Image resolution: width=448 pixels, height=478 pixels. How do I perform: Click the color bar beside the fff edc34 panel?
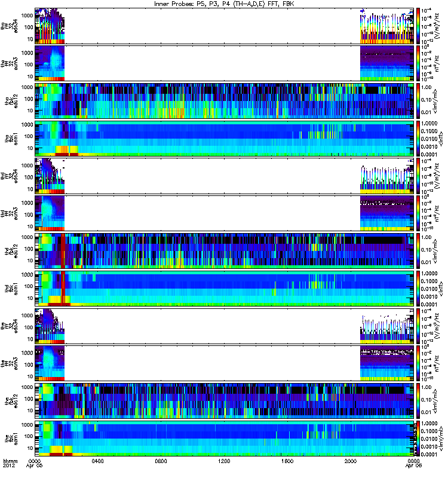418,326
